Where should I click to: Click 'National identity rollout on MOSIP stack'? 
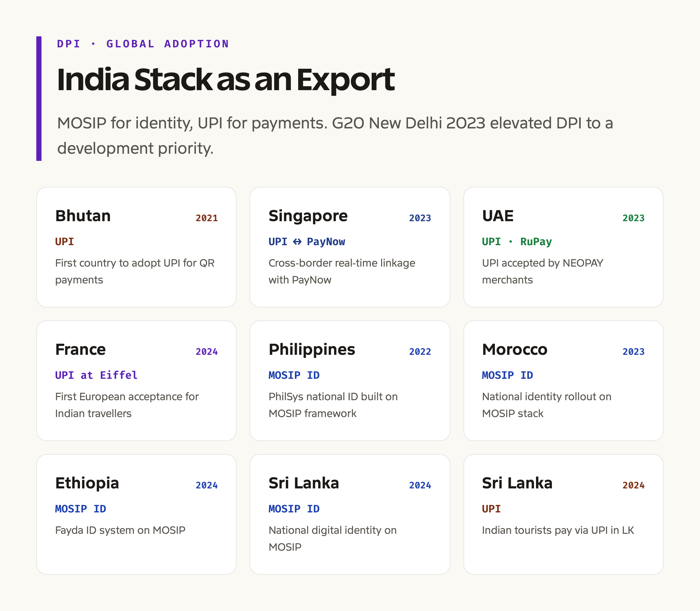point(546,405)
